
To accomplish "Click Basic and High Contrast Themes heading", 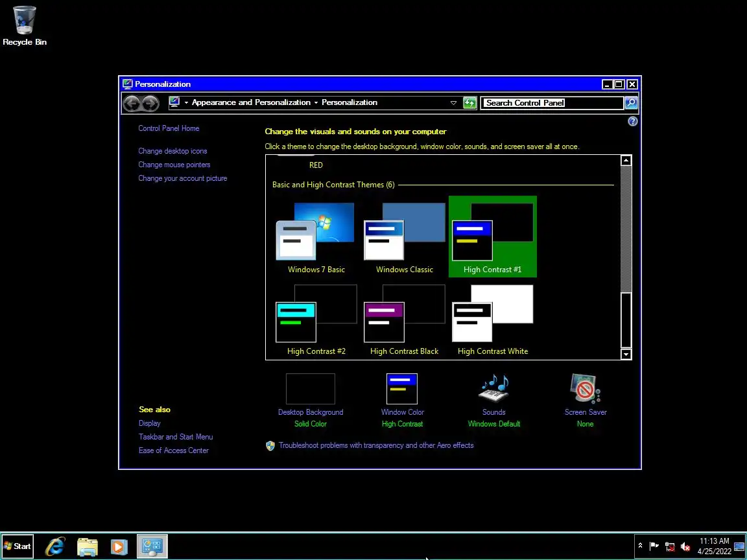I will coord(333,185).
